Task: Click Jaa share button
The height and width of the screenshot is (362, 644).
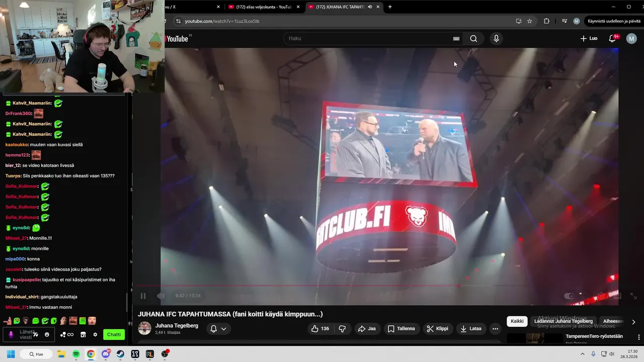Action: (x=367, y=329)
